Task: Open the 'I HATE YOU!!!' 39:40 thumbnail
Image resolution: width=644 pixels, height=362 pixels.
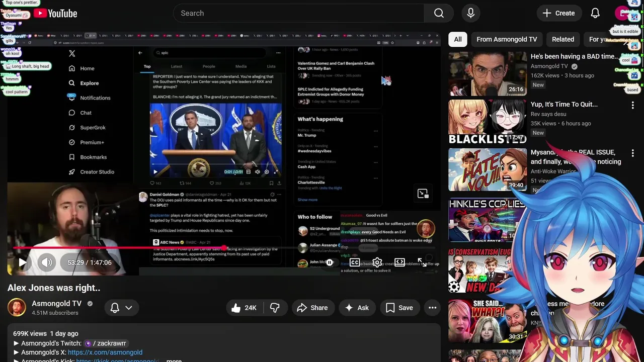Action: (x=488, y=169)
